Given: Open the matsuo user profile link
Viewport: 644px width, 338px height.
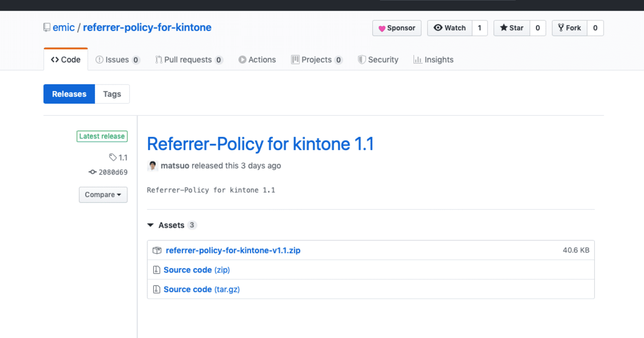Looking at the screenshot, I should [x=175, y=166].
